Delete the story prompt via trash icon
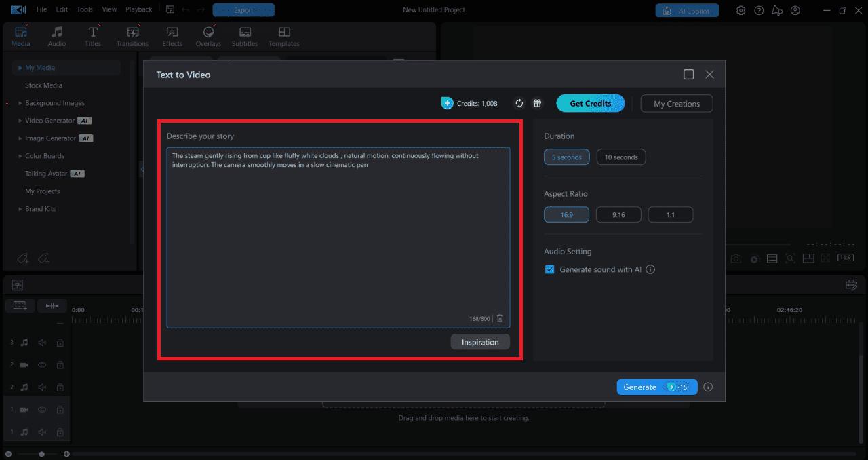Viewport: 868px width, 460px height. 500,318
